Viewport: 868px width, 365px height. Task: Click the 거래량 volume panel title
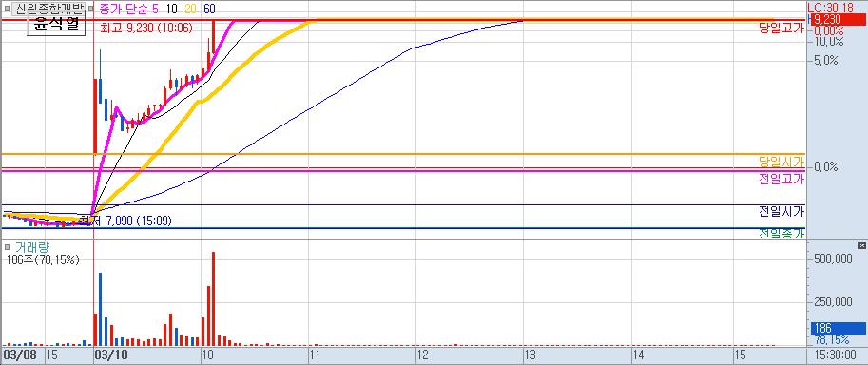pos(32,246)
